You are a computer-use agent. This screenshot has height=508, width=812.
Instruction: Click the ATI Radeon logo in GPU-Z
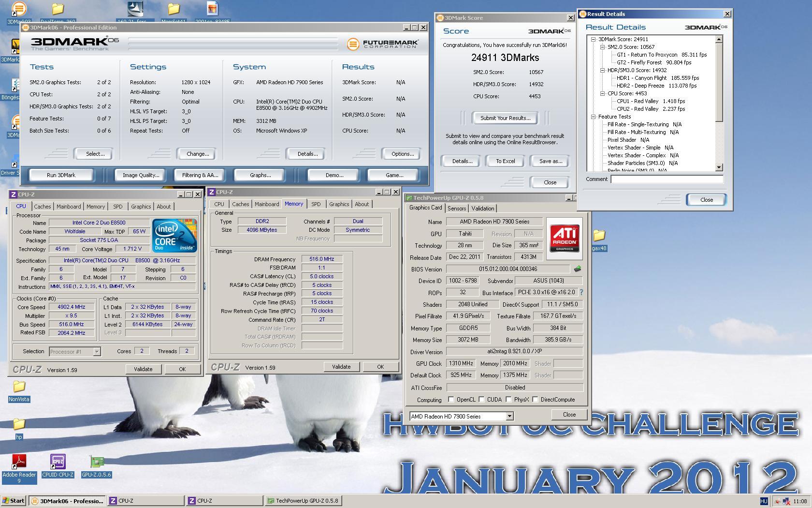pyautogui.click(x=565, y=239)
